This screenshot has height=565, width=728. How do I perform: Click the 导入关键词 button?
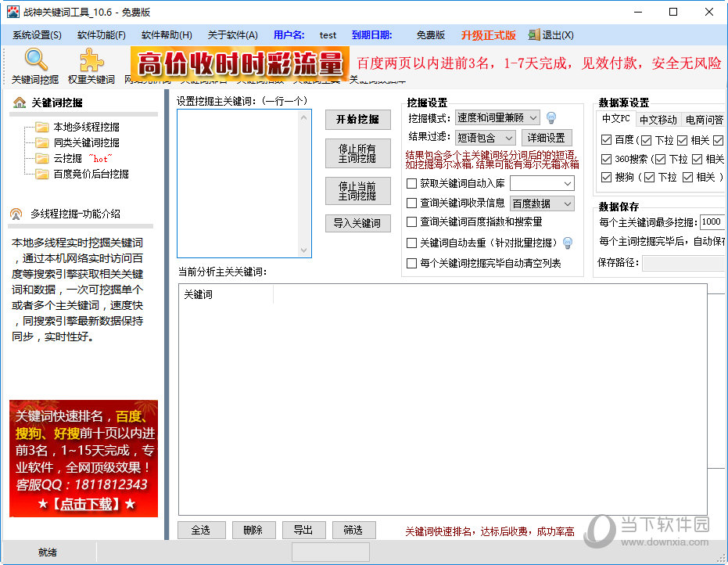coord(357,224)
